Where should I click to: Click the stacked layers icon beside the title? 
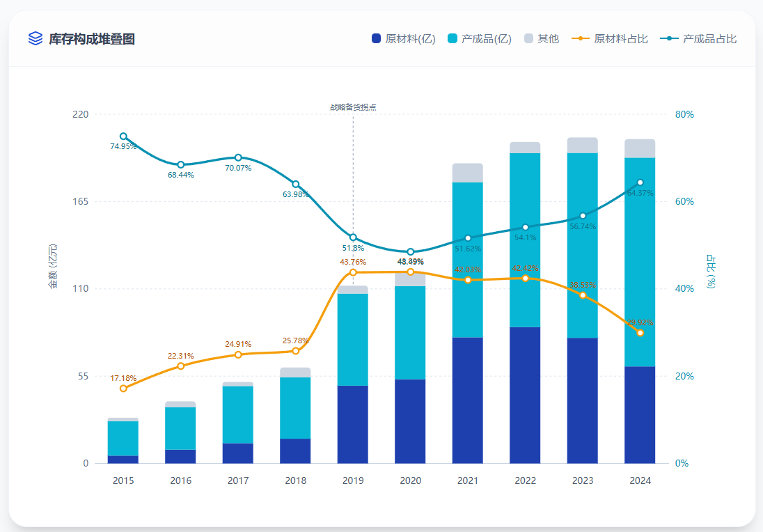(x=36, y=38)
